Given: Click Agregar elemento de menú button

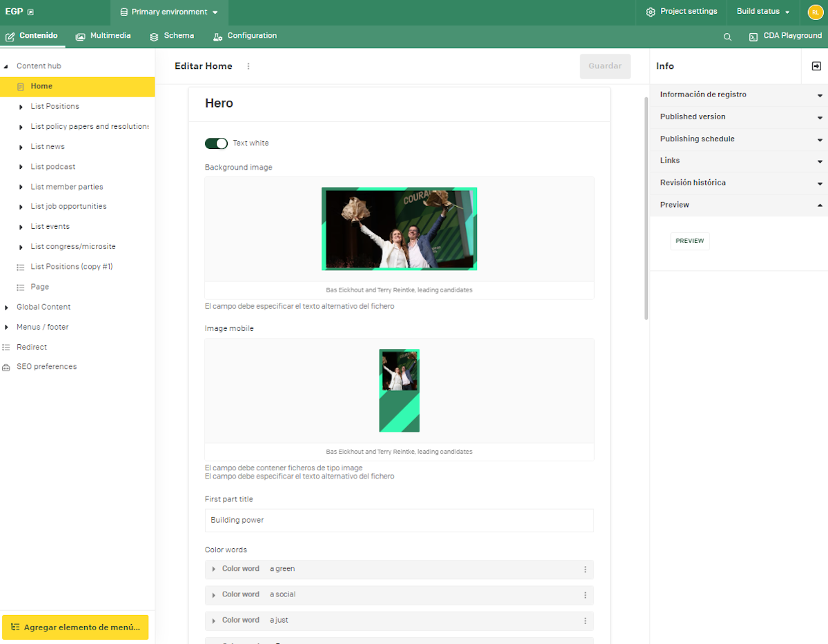Looking at the screenshot, I should (x=75, y=627).
